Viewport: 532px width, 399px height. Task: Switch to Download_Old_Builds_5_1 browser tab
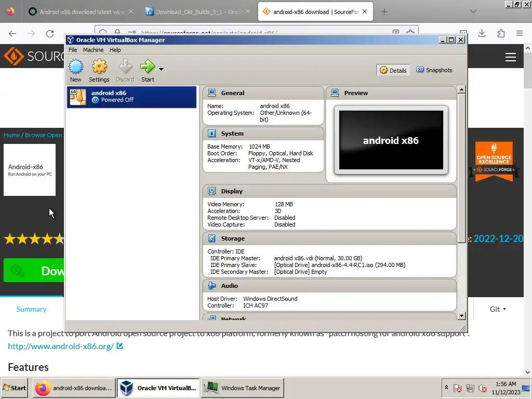click(x=197, y=12)
